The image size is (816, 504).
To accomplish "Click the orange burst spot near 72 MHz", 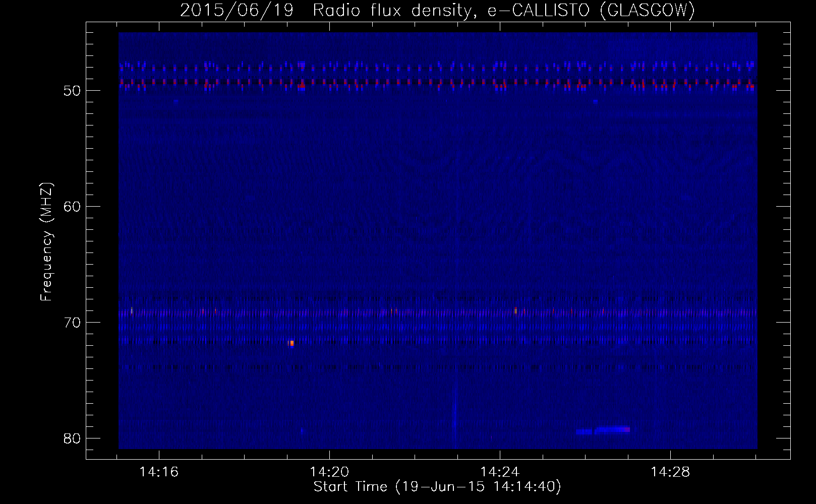I will pyautogui.click(x=292, y=344).
